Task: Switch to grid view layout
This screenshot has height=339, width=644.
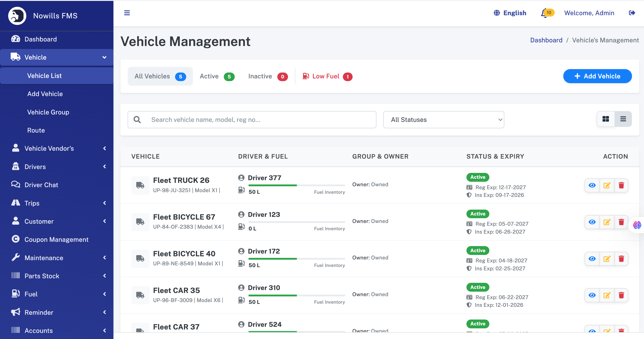Action: (605, 119)
